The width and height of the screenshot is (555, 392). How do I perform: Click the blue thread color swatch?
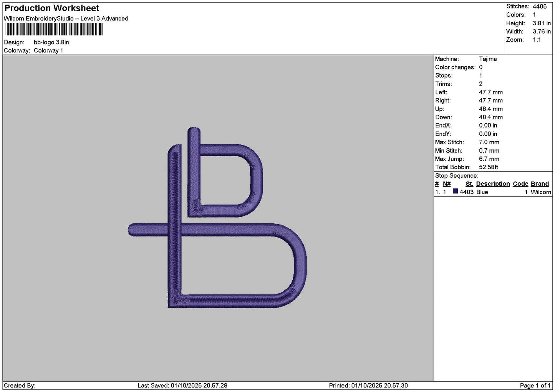click(456, 191)
